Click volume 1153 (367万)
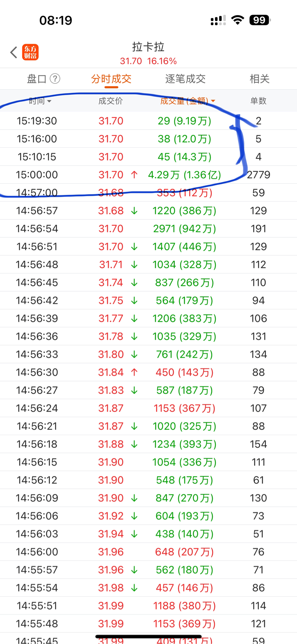This screenshot has height=644, width=297. [184, 408]
